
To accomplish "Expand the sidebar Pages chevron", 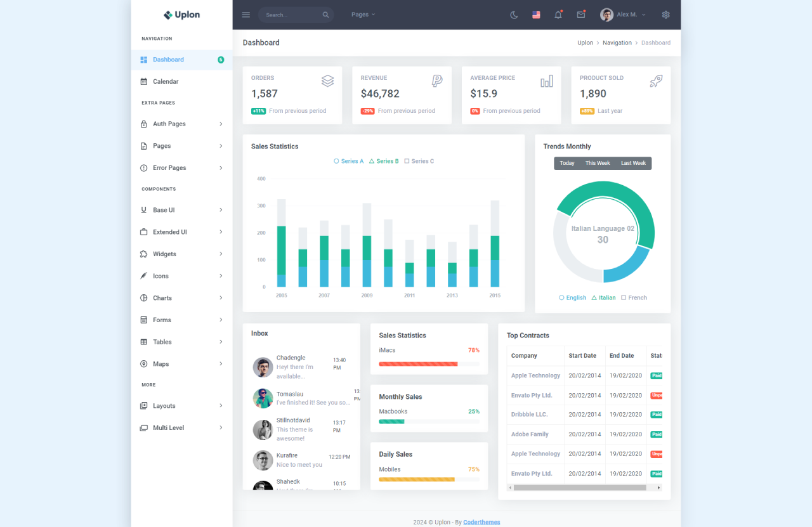I will pos(221,146).
